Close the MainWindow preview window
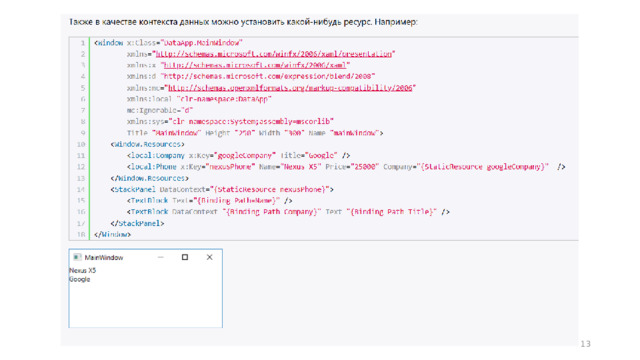This screenshot has width=640, height=360. [x=209, y=257]
